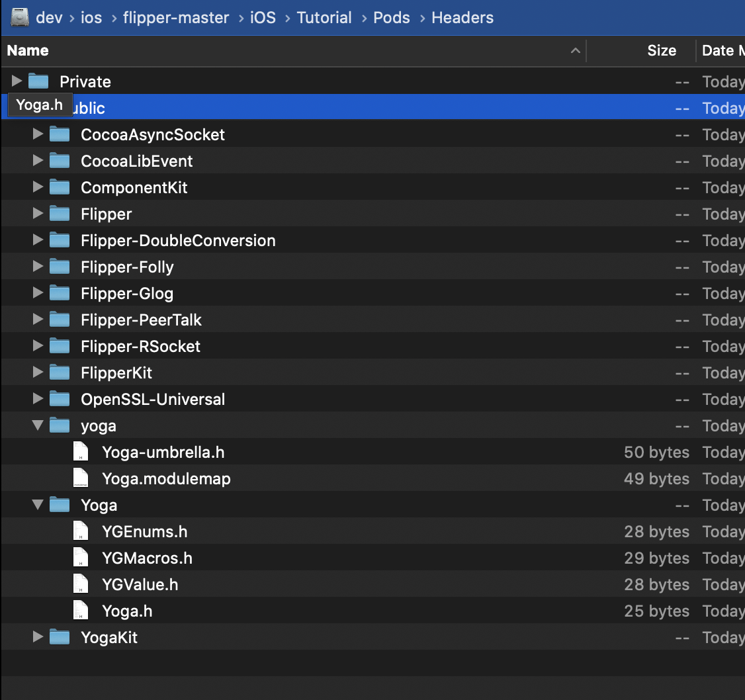Click the YGEnums.h file icon

[x=81, y=531]
